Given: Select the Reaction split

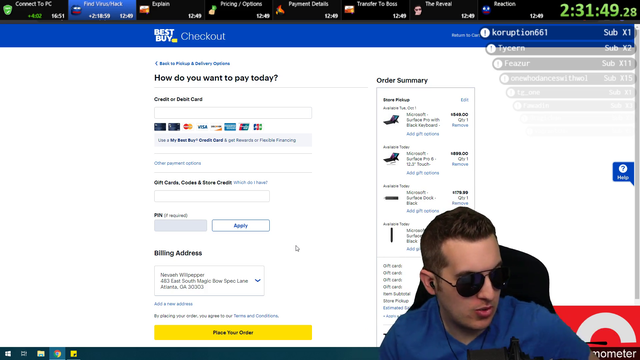Looking at the screenshot, I should tap(511, 10).
